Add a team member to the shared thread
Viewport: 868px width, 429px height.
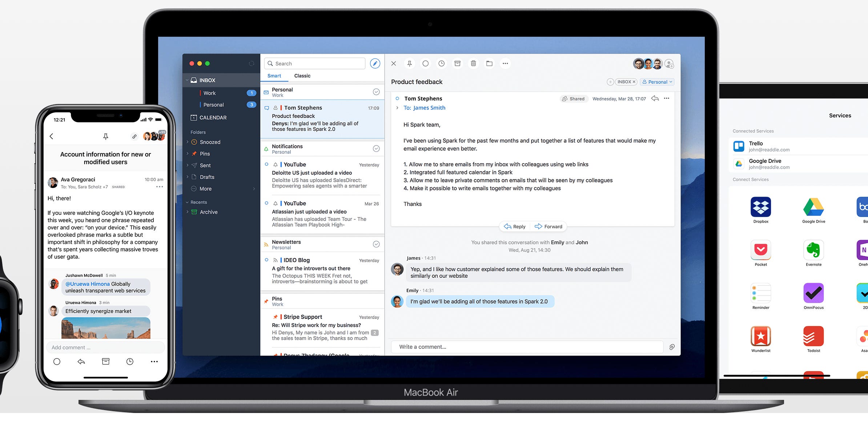[x=669, y=64]
